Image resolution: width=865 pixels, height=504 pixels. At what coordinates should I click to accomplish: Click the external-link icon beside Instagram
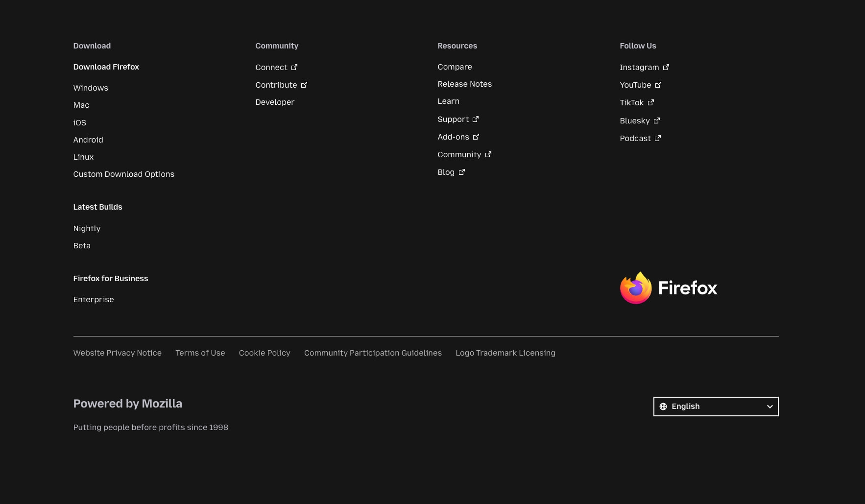tap(666, 67)
